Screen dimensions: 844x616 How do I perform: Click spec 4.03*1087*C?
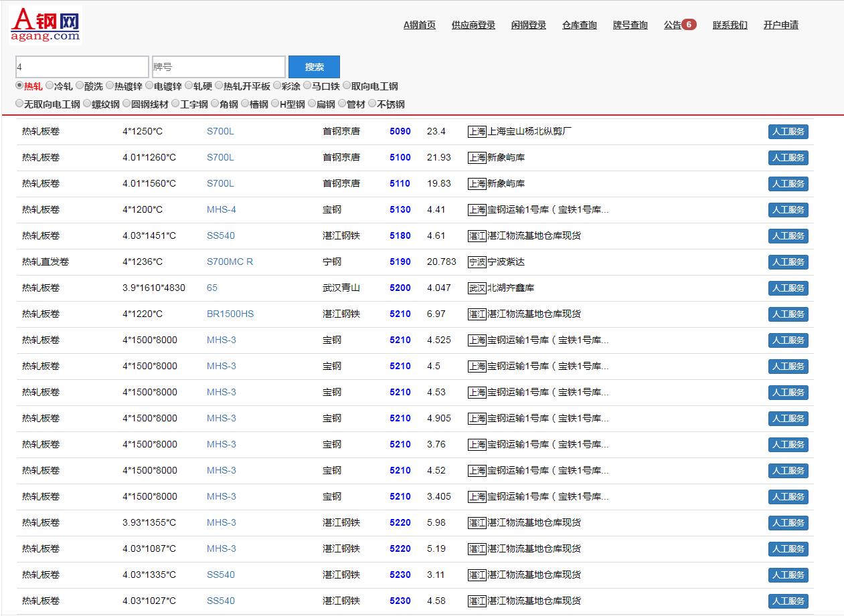(x=149, y=548)
